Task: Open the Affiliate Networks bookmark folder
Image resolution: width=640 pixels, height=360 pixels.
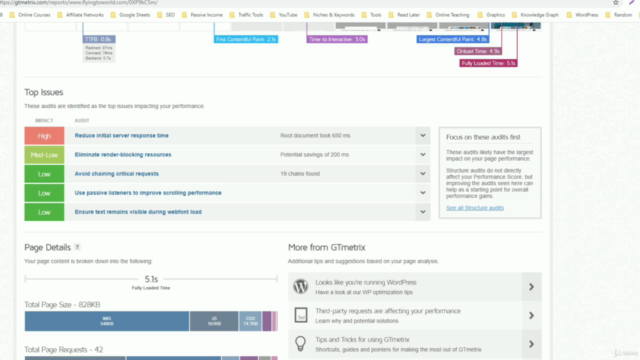Action: (x=80, y=15)
